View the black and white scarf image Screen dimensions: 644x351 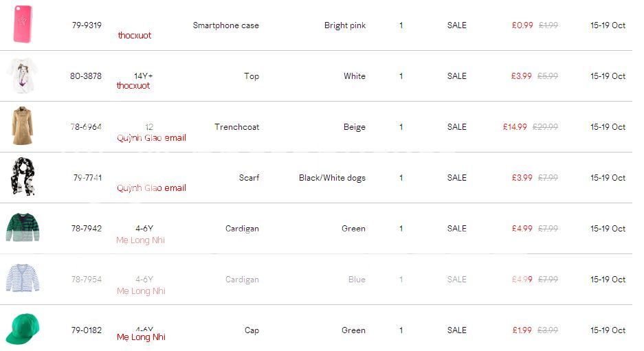pos(23,177)
